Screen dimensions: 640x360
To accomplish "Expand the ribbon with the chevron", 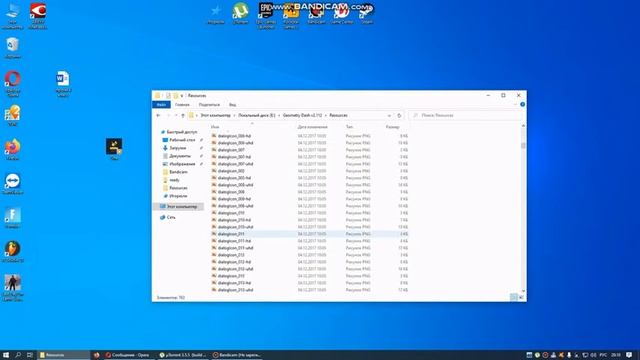I will pyautogui.click(x=515, y=104).
